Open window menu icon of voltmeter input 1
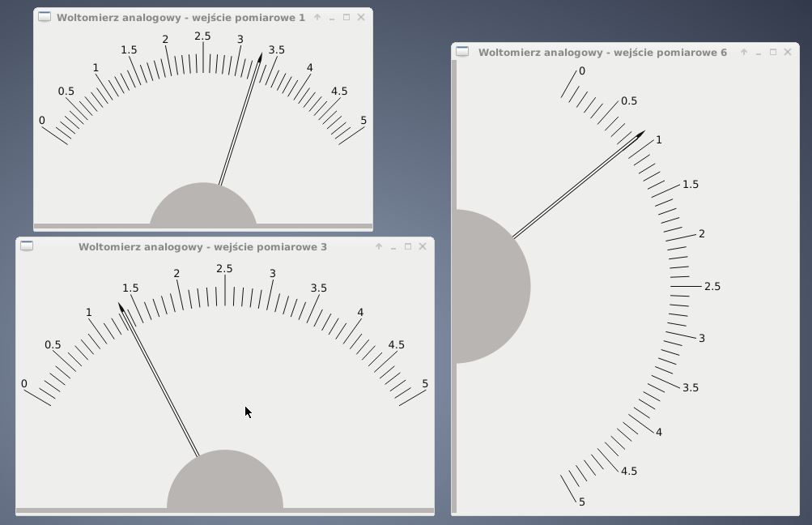Image resolution: width=812 pixels, height=525 pixels. (45, 17)
